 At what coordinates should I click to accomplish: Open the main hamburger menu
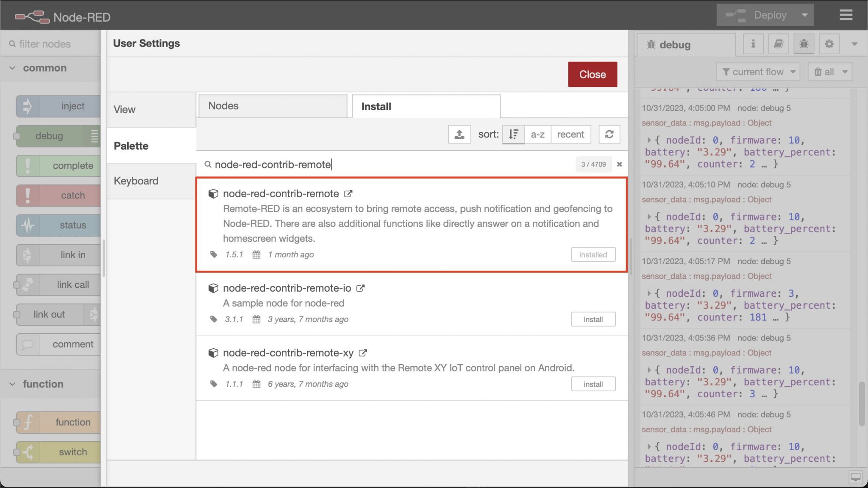coord(846,15)
